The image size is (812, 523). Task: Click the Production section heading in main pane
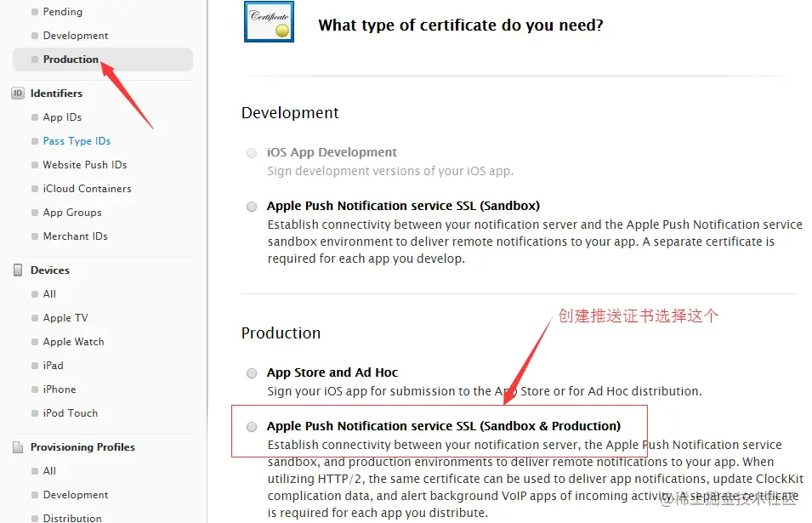click(x=281, y=333)
